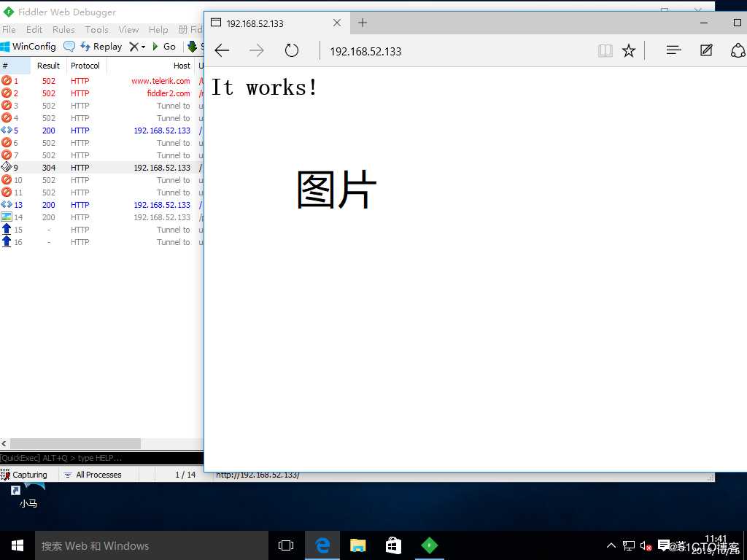Screen dimensions: 747x560
Task: Click the blocked icon of session 4
Action: (7, 117)
